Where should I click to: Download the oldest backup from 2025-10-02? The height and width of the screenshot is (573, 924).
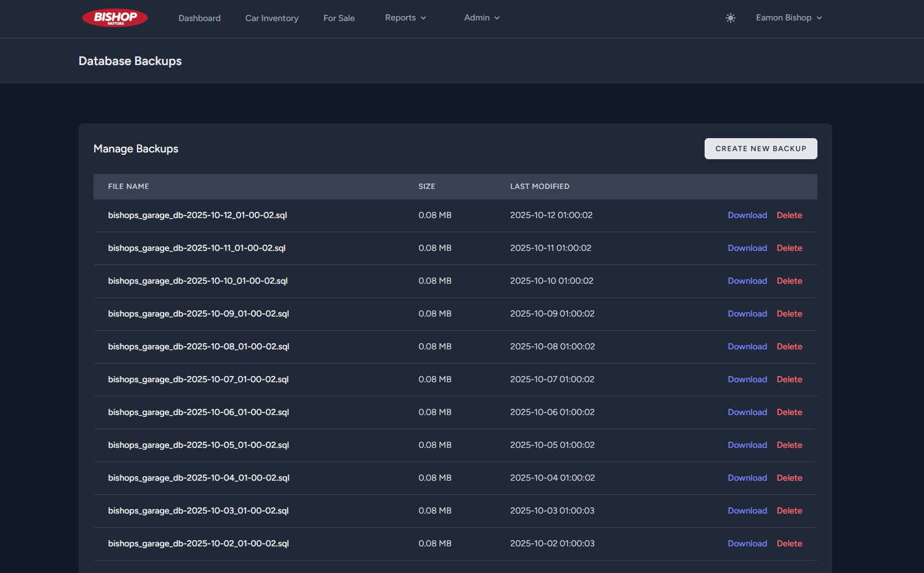pyautogui.click(x=747, y=543)
